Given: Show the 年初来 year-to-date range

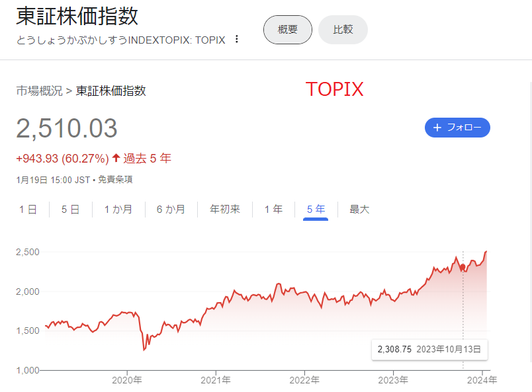Looking at the screenshot, I should pyautogui.click(x=225, y=210).
